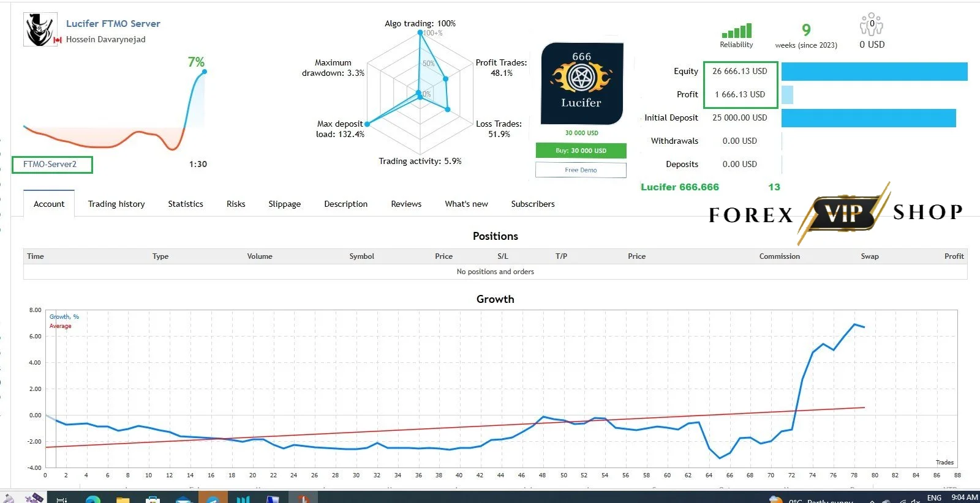Screen dimensions: 980x503
Task: Open Hossein Davarynejad author profile
Action: click(106, 39)
